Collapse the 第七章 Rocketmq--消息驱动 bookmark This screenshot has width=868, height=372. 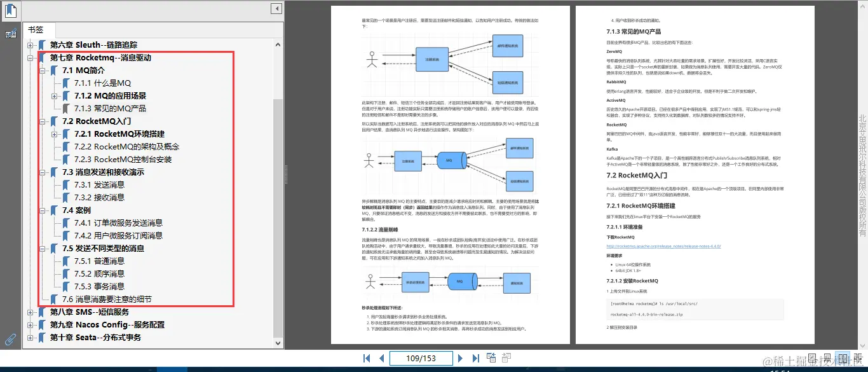31,57
